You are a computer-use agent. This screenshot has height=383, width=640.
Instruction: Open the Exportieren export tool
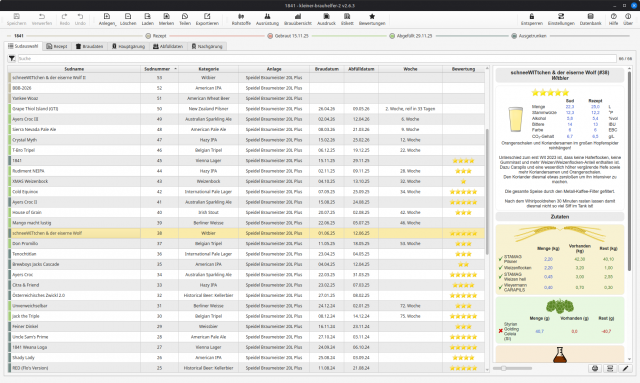click(x=207, y=19)
